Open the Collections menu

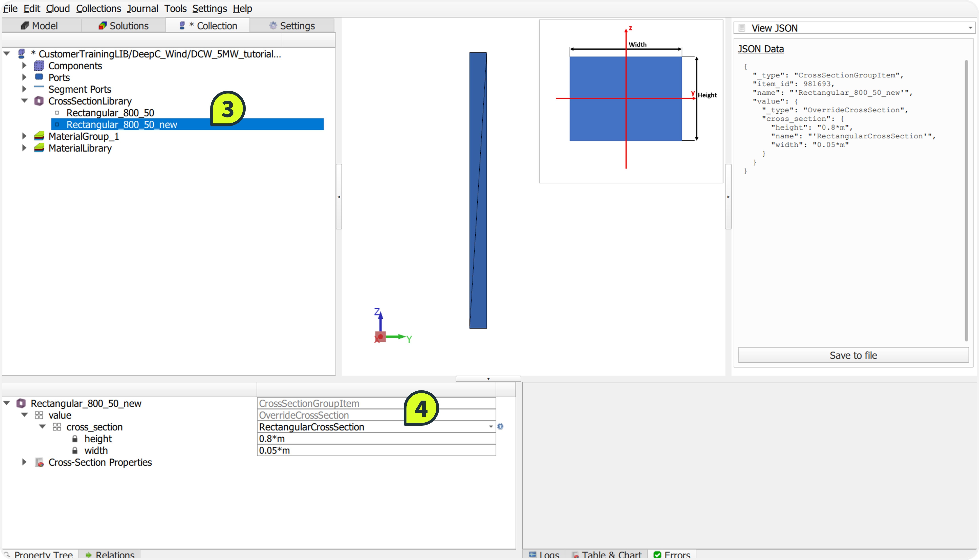[x=98, y=9]
